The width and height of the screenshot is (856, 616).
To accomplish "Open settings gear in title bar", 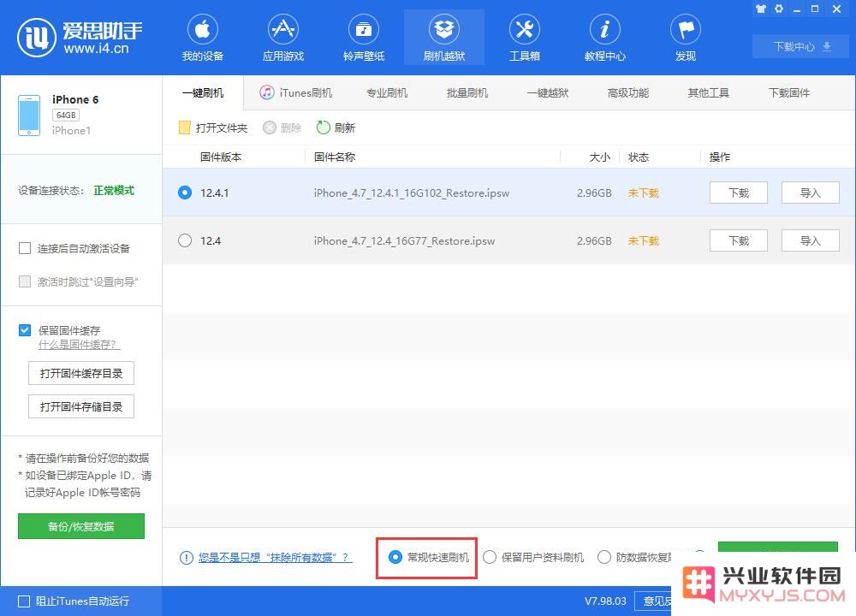I will point(779,9).
